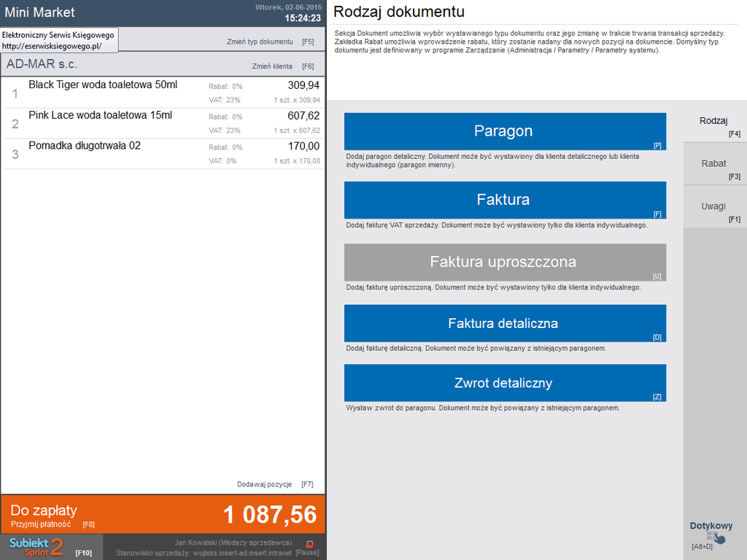Click Zmień typ dokumentu F5

point(270,42)
